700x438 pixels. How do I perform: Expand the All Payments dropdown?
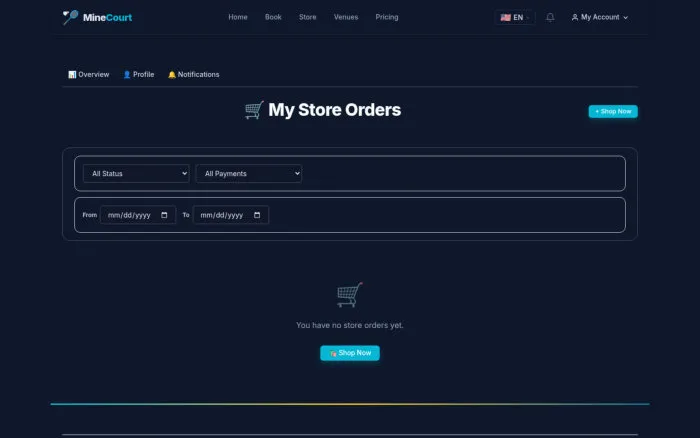[x=249, y=173]
